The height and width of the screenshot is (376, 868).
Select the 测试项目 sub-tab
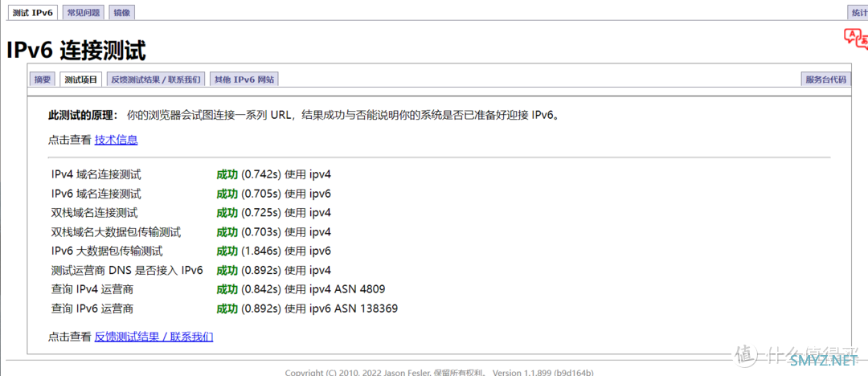(81, 80)
